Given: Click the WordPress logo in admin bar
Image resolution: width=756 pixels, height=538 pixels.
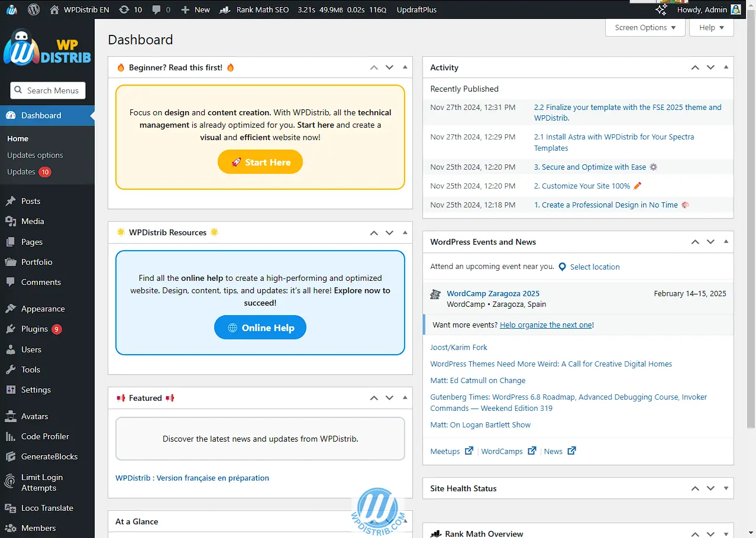Looking at the screenshot, I should (34, 9).
